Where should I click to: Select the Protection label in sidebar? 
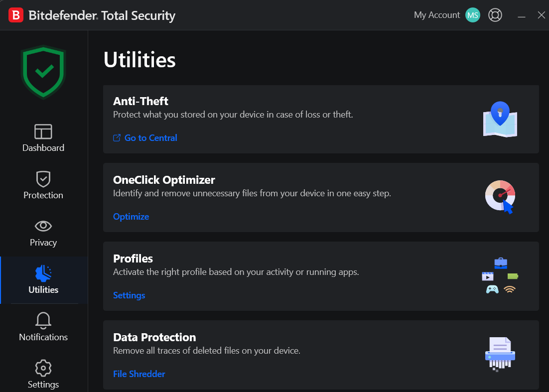click(x=43, y=195)
